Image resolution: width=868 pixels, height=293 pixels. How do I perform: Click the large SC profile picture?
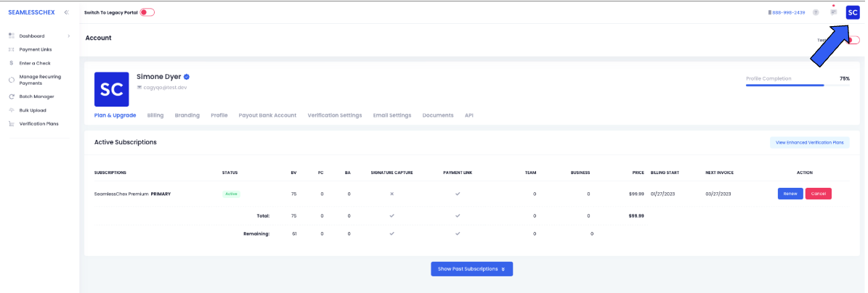tap(112, 89)
